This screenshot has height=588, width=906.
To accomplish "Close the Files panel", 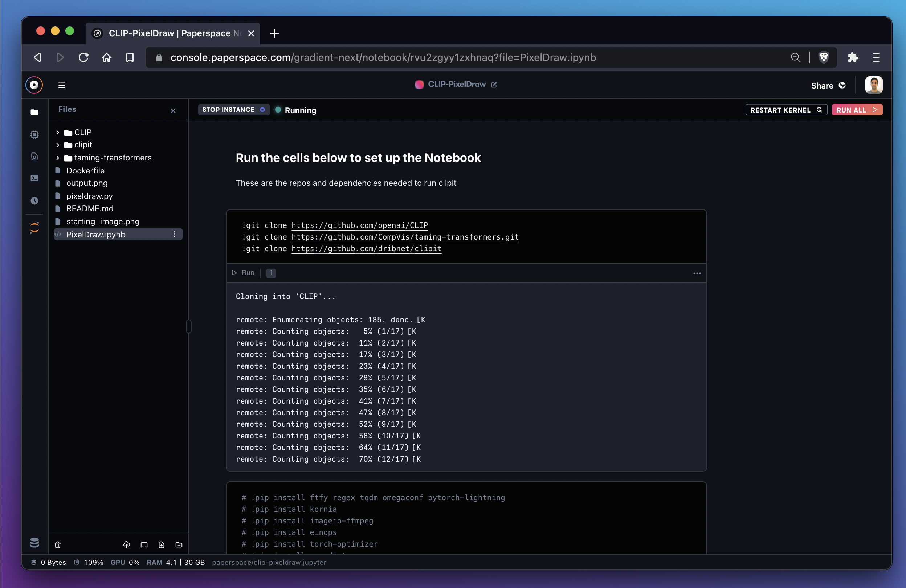I will pos(173,111).
